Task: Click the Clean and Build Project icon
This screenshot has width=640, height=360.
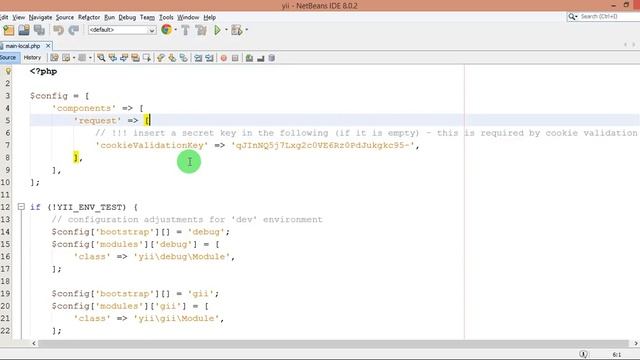Action: tap(201, 30)
